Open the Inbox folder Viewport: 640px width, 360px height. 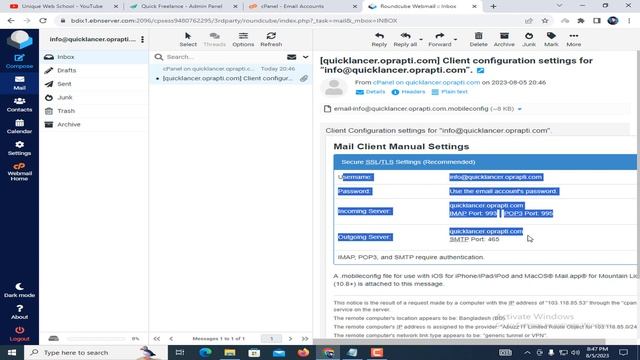point(94,57)
